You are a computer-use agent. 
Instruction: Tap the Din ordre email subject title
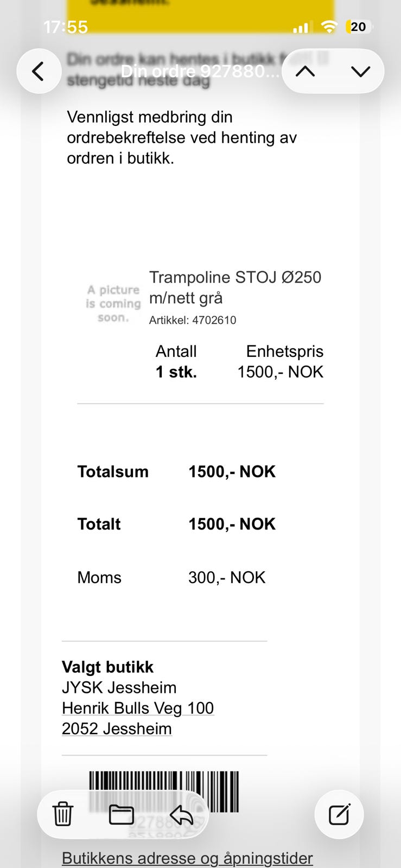(200, 71)
